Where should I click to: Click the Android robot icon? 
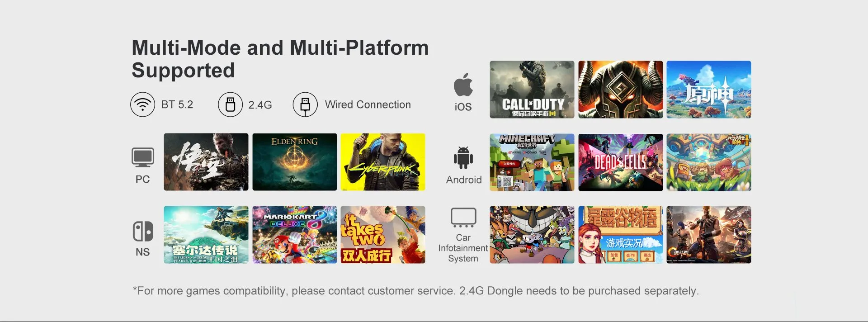coord(463,158)
